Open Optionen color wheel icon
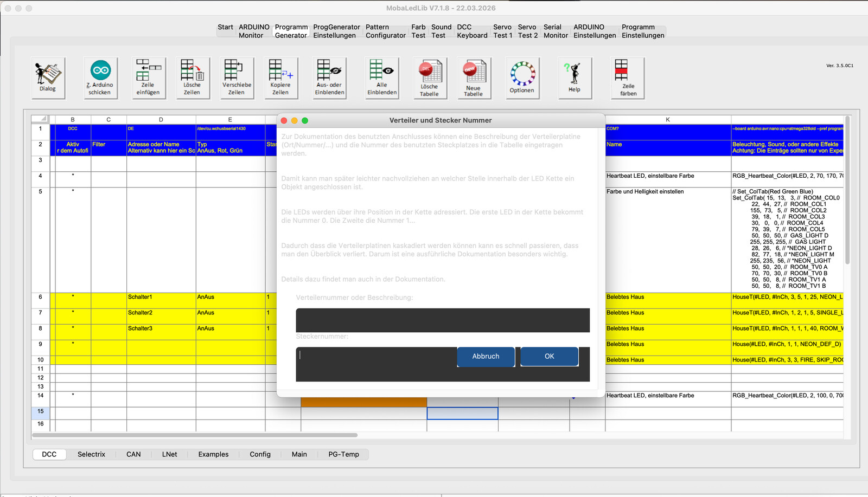 pos(522,78)
